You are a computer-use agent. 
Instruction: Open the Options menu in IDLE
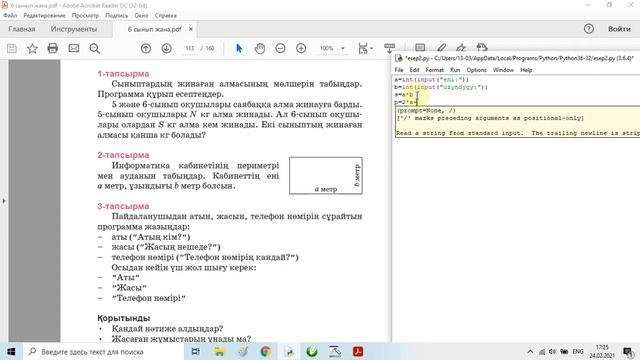(x=476, y=70)
